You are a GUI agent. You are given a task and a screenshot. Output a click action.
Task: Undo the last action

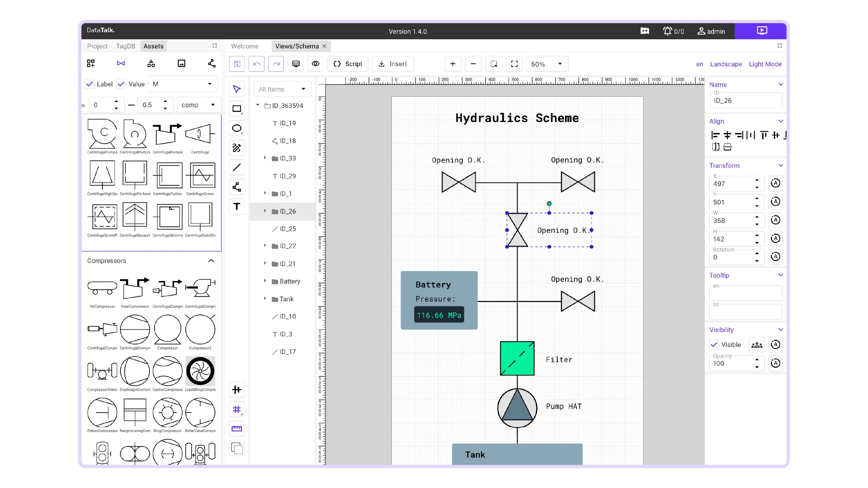(x=257, y=64)
